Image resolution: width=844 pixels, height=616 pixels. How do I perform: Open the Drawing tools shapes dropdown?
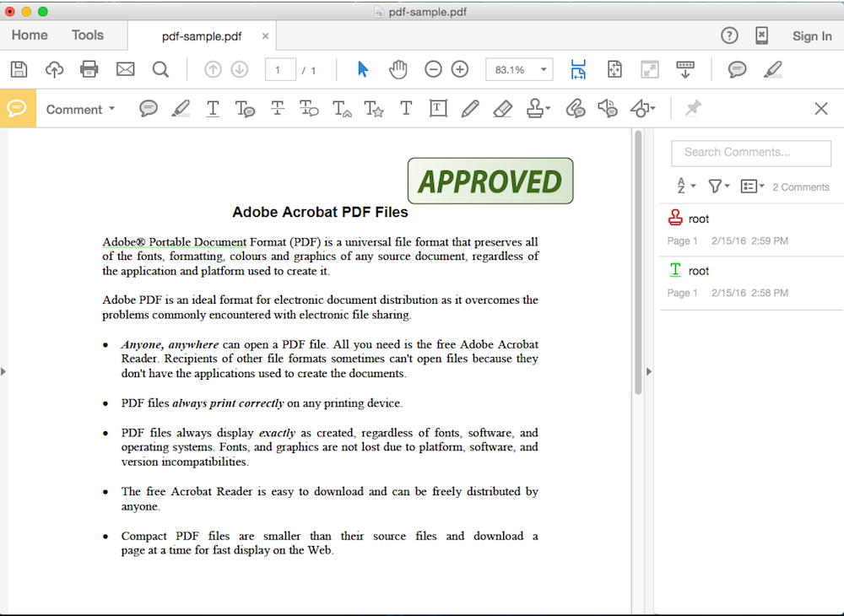(642, 109)
